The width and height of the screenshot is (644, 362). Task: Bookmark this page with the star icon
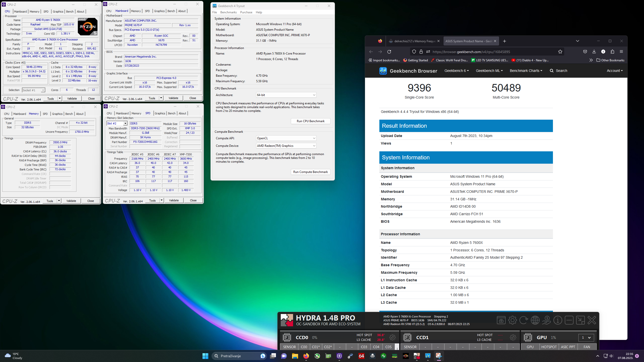click(x=560, y=52)
